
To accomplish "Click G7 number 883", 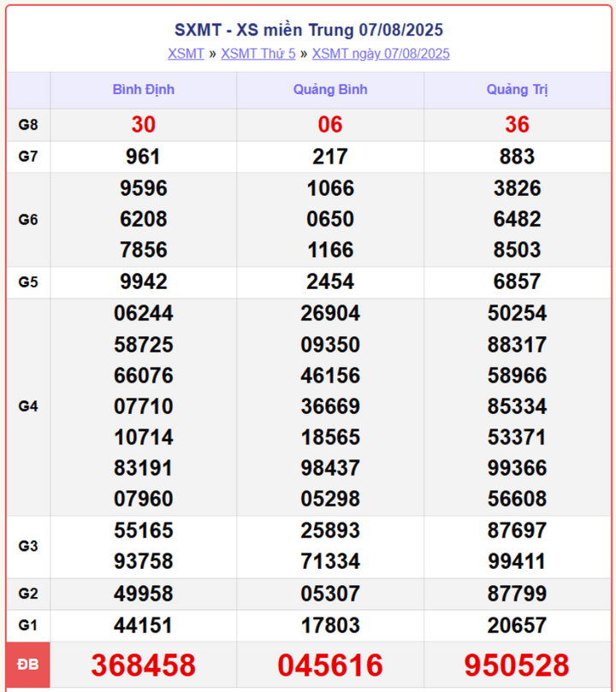I will point(517,157).
